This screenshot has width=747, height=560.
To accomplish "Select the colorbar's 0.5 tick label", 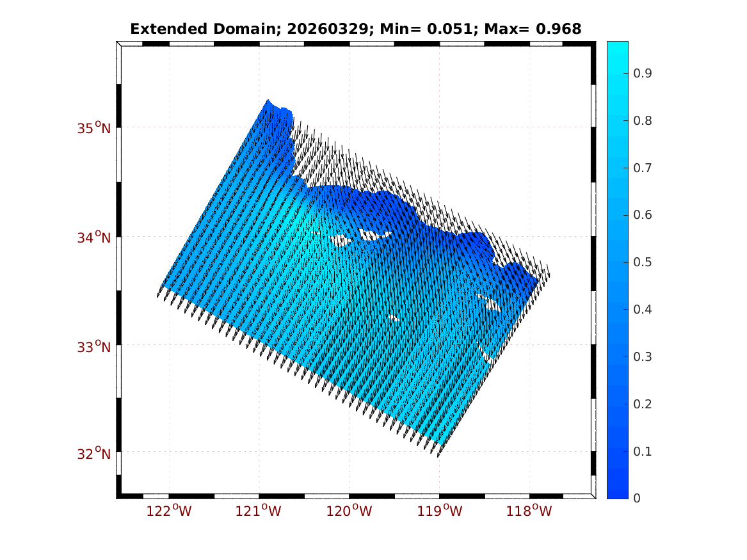I will tap(642, 262).
